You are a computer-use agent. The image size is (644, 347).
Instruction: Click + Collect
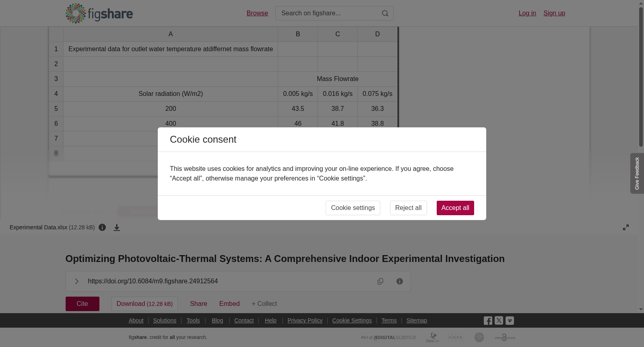pos(264,304)
